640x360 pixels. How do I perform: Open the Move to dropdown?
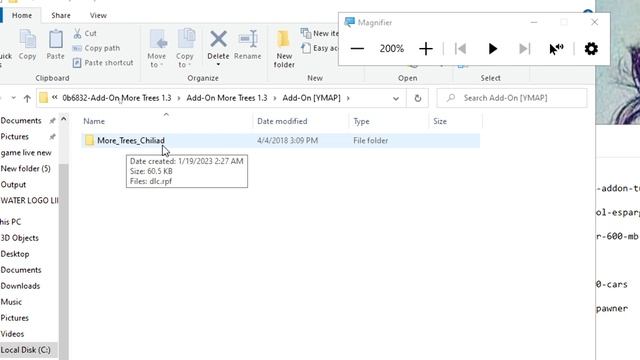[x=157, y=48]
